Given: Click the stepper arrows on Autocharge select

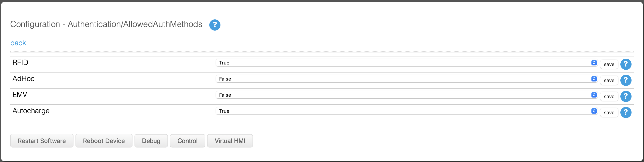Looking at the screenshot, I should [x=594, y=111].
